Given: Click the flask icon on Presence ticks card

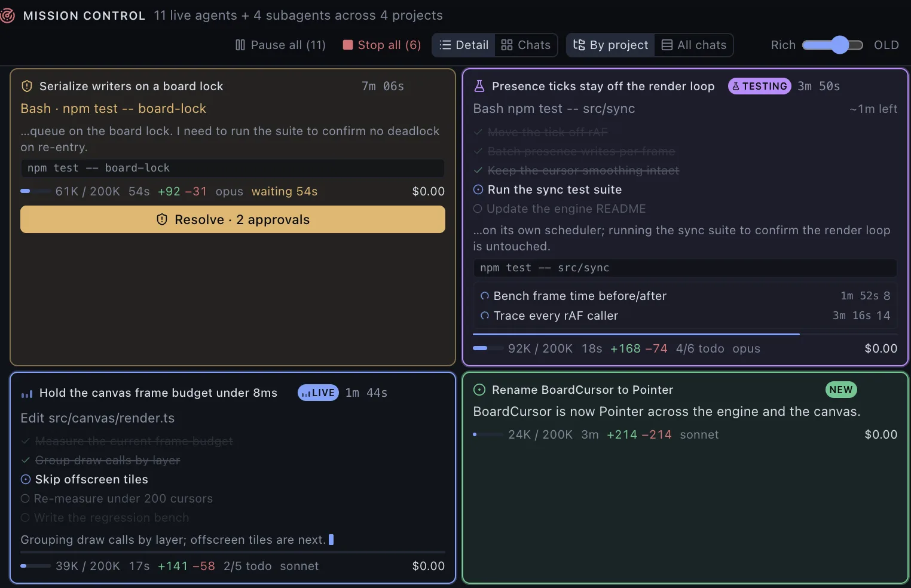Looking at the screenshot, I should 479,86.
